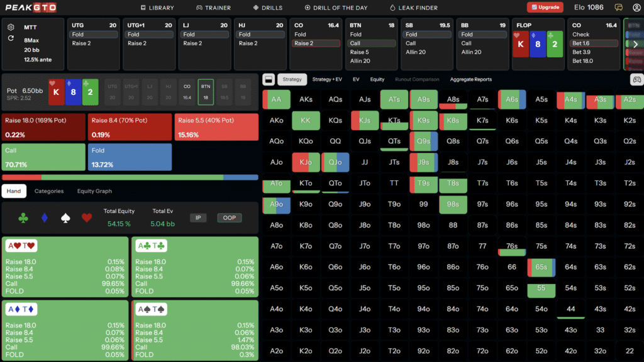The height and width of the screenshot is (362, 644).
Task: Click the red Upgrade button
Action: [545, 8]
